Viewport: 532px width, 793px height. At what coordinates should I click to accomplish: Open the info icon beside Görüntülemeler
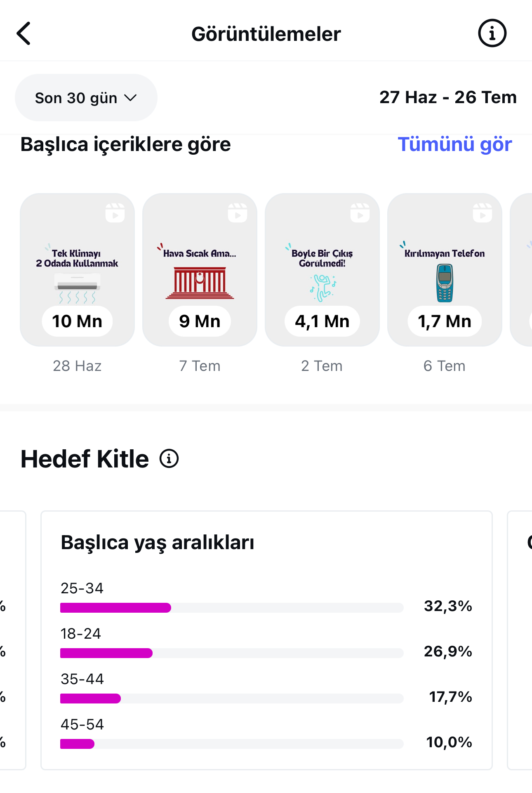(492, 33)
